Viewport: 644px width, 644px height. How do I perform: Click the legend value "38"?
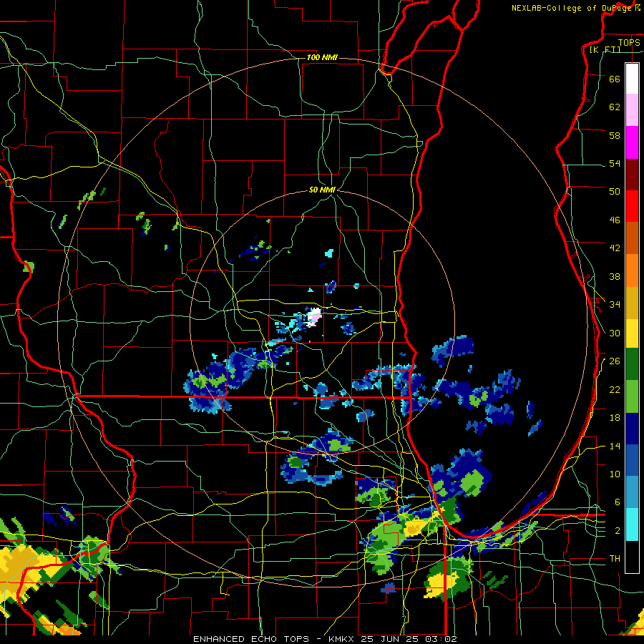pos(615,276)
